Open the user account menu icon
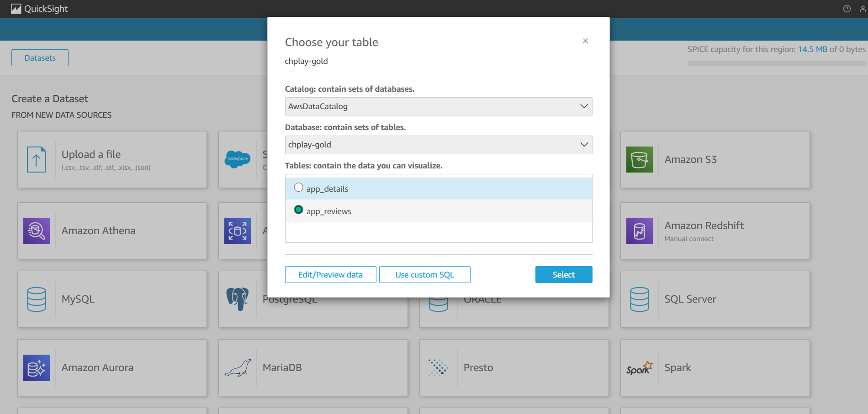The image size is (868, 414). tap(863, 9)
